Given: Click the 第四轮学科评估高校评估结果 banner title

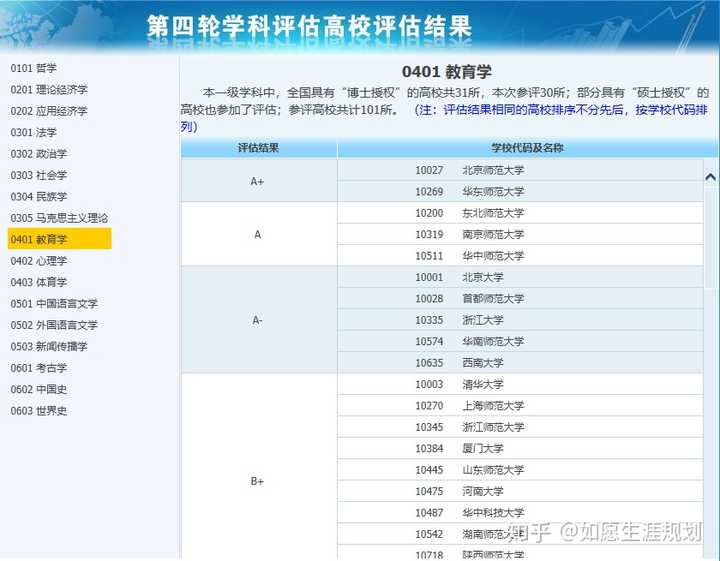Looking at the screenshot, I should (309, 26).
